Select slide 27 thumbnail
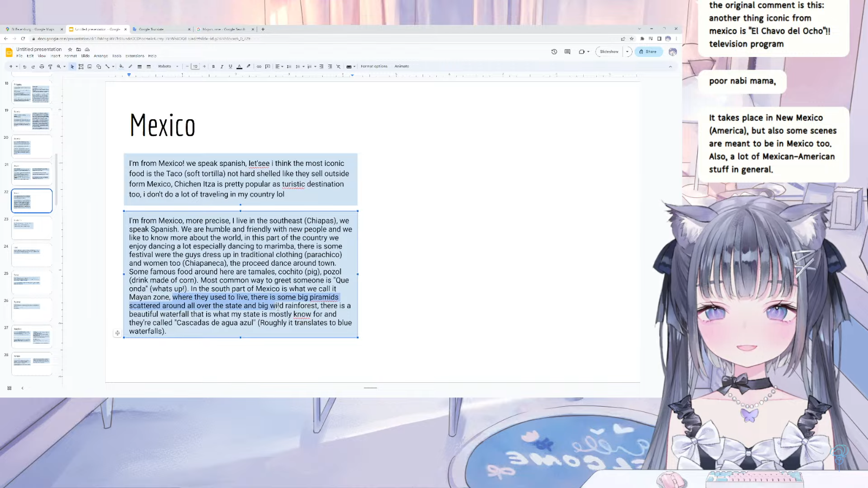Viewport: 868px width, 488px height. [32, 337]
